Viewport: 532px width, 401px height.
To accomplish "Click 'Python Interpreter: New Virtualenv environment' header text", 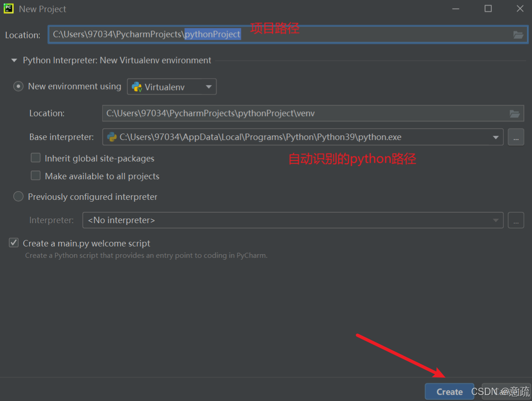I will [x=117, y=60].
